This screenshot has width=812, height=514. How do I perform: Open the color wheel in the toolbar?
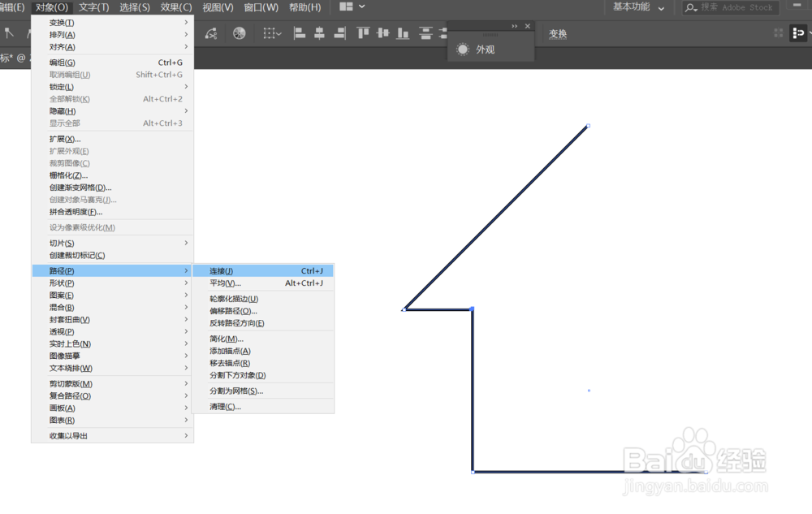click(x=238, y=34)
